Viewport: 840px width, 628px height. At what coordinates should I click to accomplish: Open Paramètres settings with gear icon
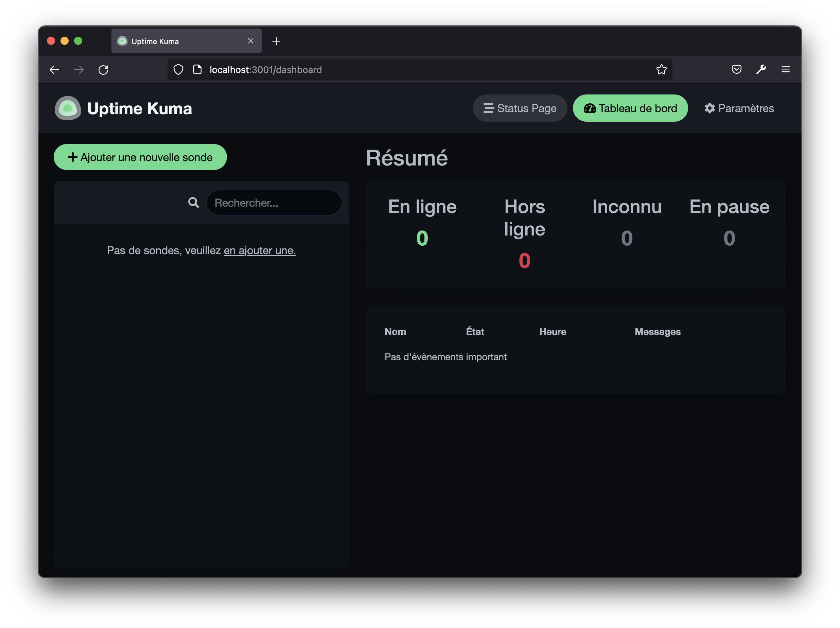(739, 108)
